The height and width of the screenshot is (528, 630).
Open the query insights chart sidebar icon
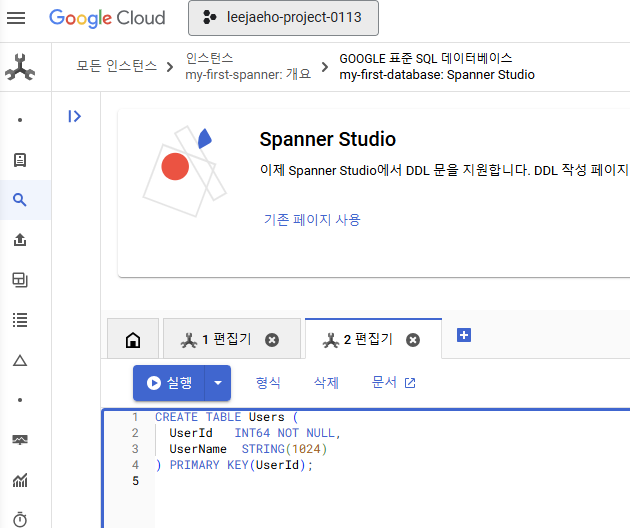coord(20,480)
